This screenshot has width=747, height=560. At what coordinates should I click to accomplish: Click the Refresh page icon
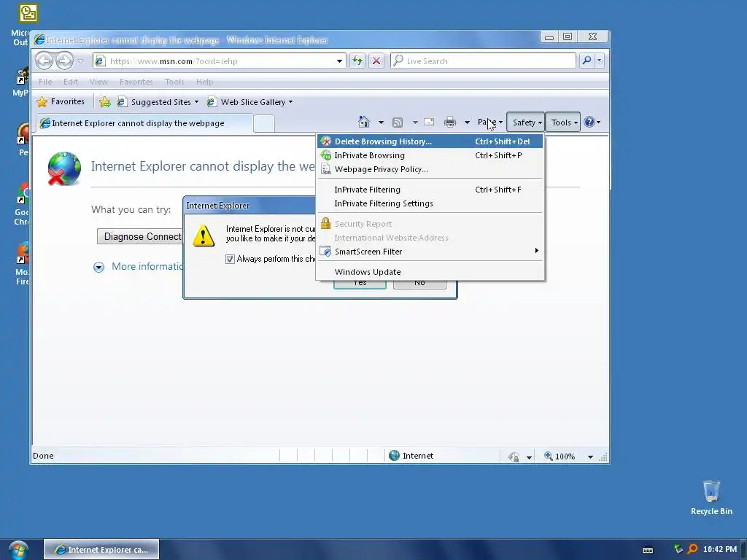tap(357, 61)
